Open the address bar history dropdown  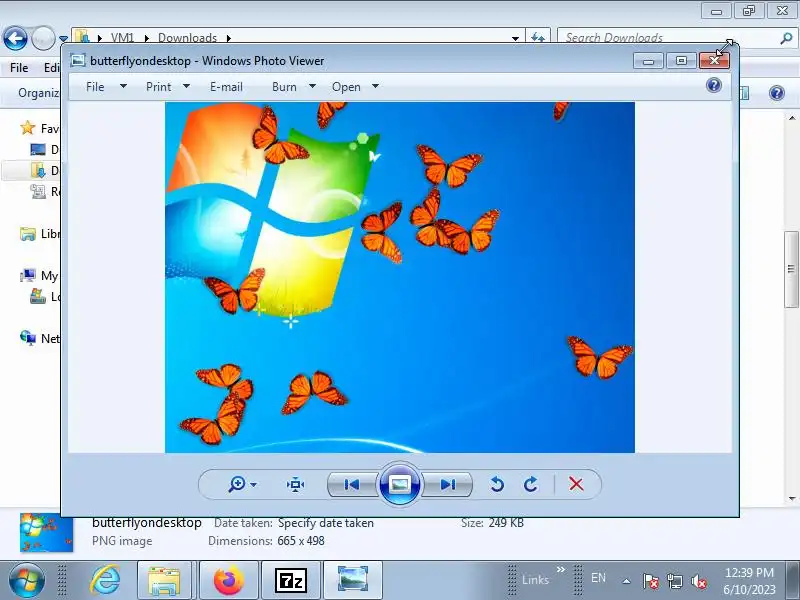tap(515, 38)
